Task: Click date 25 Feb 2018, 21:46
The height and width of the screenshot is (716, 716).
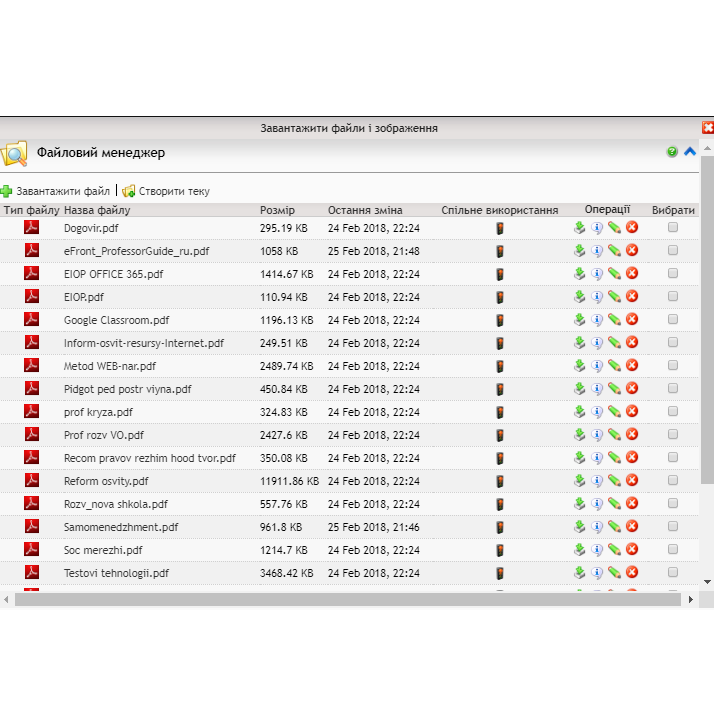Action: pyautogui.click(x=374, y=527)
